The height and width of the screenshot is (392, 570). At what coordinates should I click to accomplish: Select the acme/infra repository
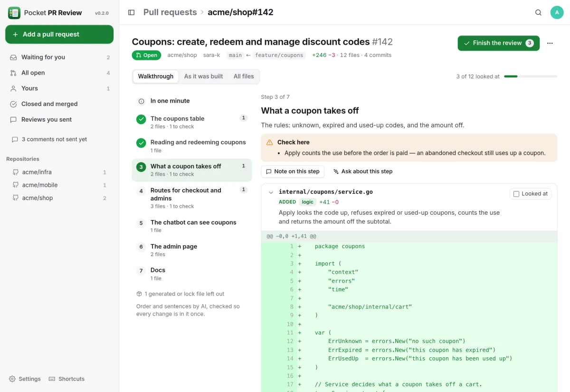(x=59, y=172)
